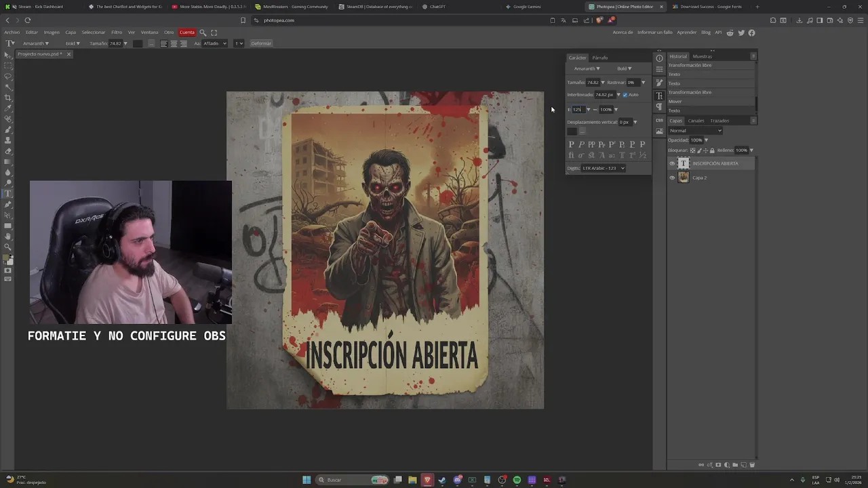This screenshot has height=488, width=868.
Task: Toggle the Auto interlineado checkbox
Action: click(625, 95)
